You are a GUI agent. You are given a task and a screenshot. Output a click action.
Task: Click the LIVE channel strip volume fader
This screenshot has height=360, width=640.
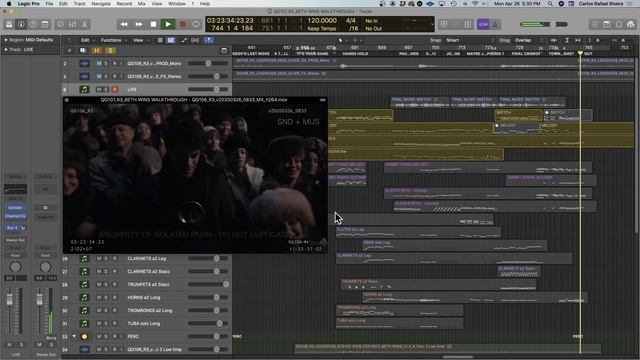[x=9, y=300]
